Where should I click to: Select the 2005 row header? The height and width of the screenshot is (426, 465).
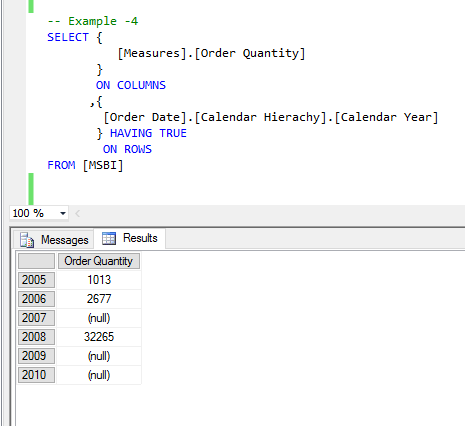(x=36, y=280)
